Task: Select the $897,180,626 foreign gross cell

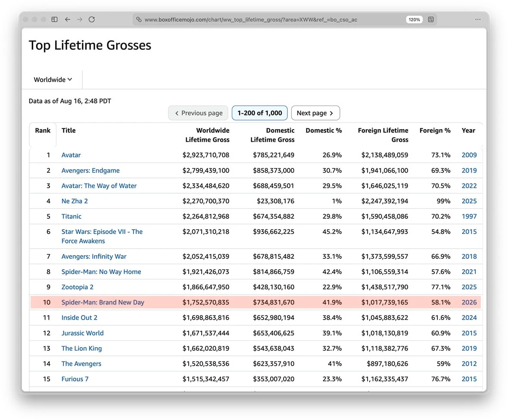Action: click(387, 364)
